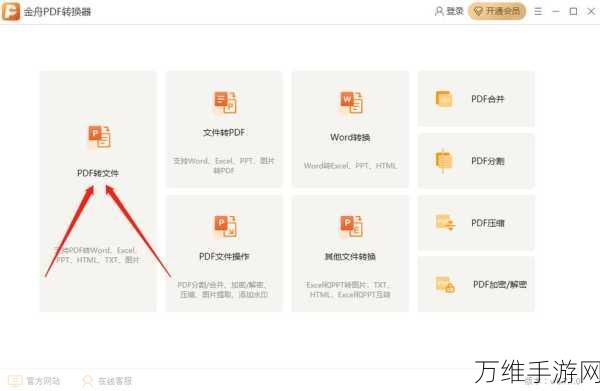Open the PDF转文件 icon
The height and width of the screenshot is (391, 600).
click(99, 136)
